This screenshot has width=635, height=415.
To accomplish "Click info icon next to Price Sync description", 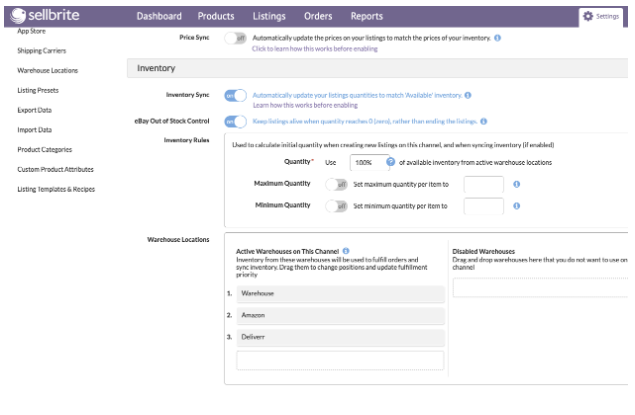I will coord(497,38).
